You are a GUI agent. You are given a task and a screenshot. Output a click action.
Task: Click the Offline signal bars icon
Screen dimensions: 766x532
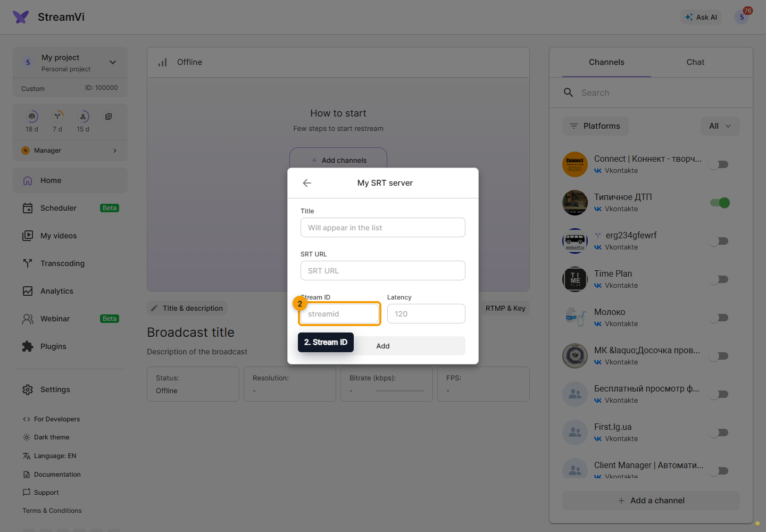[163, 62]
